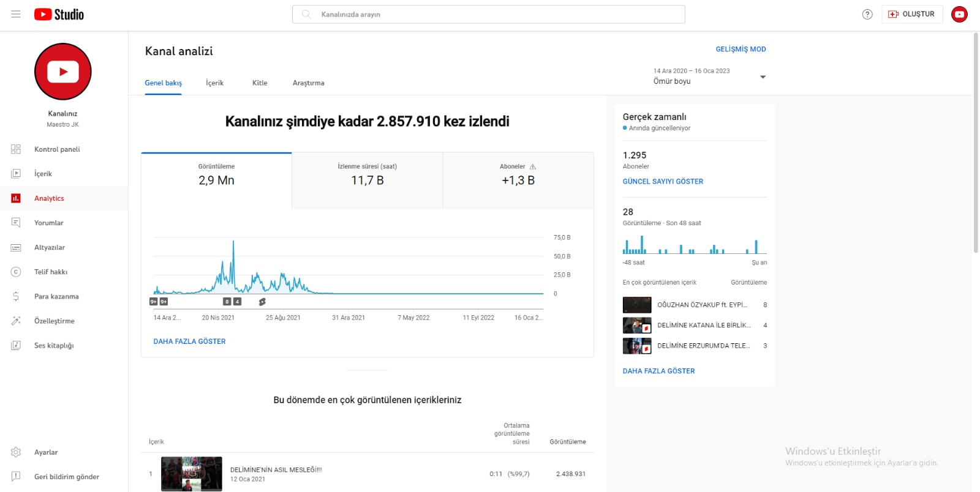Click the 2.438.931 views value
This screenshot has height=492, width=980.
pos(571,474)
